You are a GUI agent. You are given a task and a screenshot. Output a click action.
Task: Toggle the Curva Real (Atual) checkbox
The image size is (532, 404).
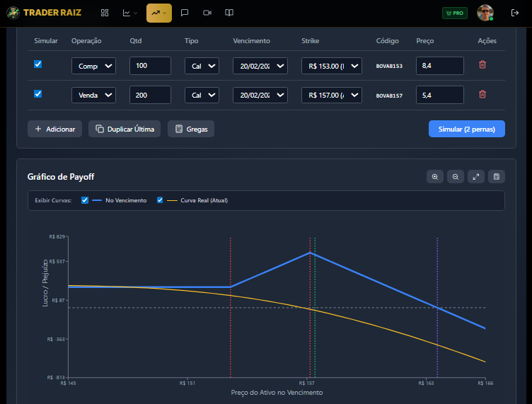pyautogui.click(x=160, y=200)
